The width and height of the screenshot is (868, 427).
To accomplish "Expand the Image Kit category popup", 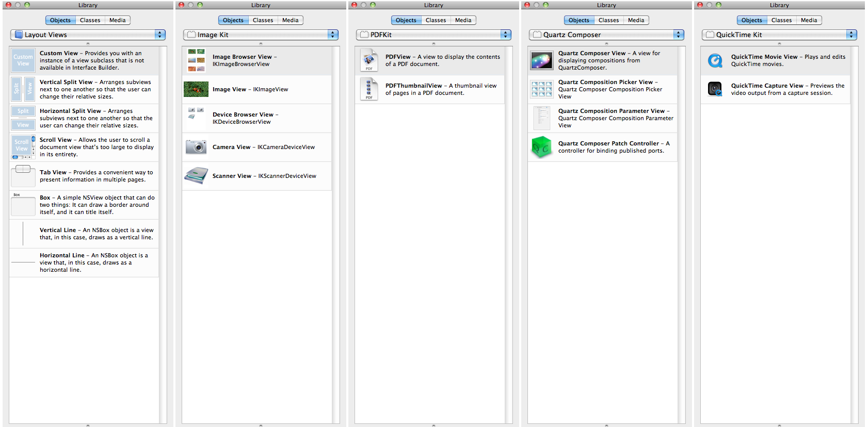I will click(x=261, y=35).
